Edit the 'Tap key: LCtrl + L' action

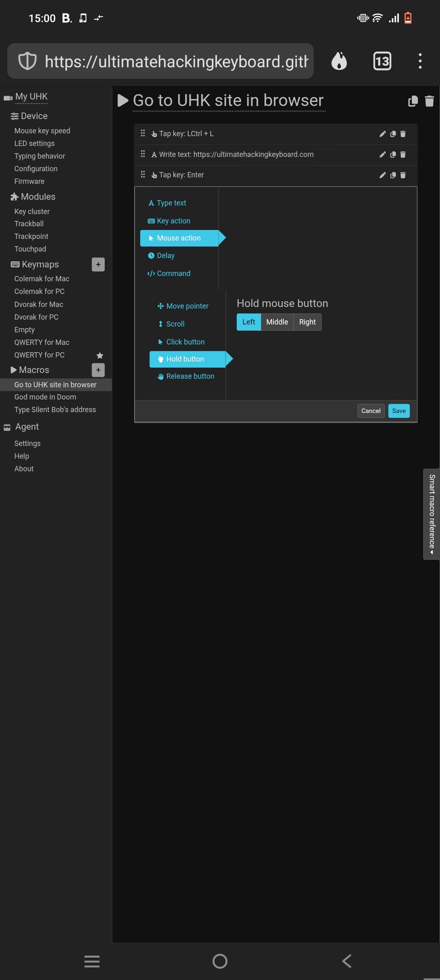[382, 134]
